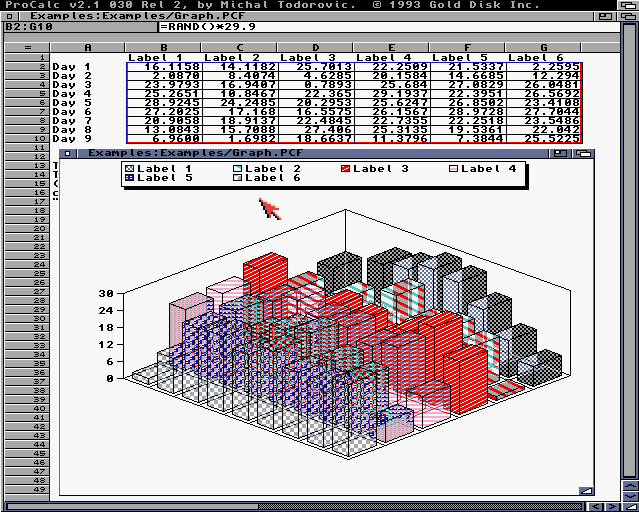Image resolution: width=639 pixels, height=512 pixels.
Task: Click the '30' axis label on chart
Action: (x=106, y=294)
